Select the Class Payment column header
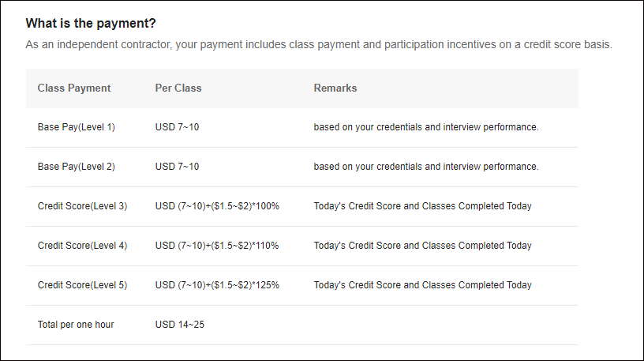Screen dimensions: 644x361 click(74, 88)
